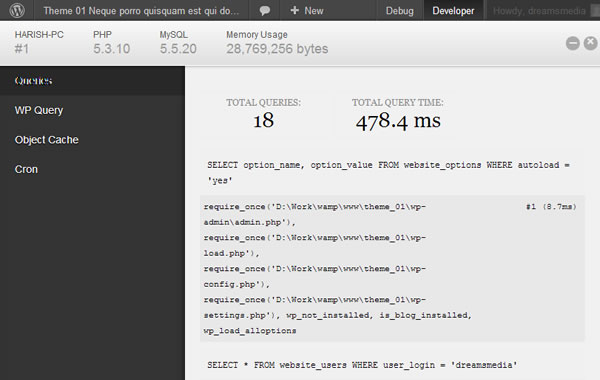Open the Debug menu item
Screen dimensions: 600x380
click(399, 11)
